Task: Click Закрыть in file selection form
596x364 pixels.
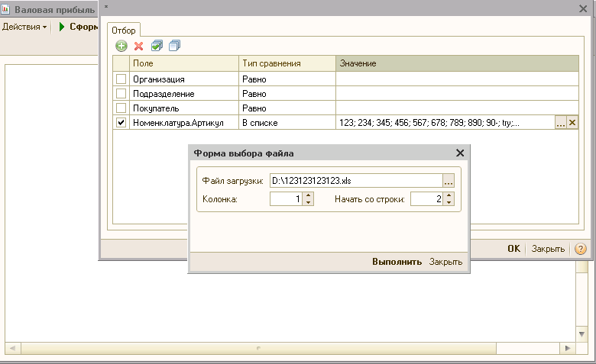Action: (445, 262)
